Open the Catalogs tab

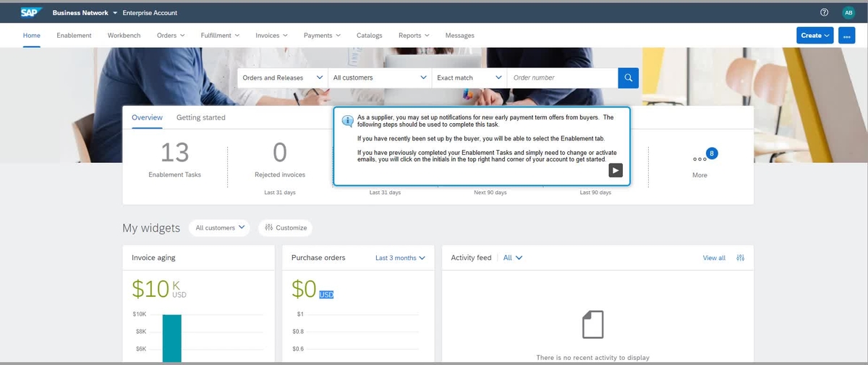pos(370,35)
